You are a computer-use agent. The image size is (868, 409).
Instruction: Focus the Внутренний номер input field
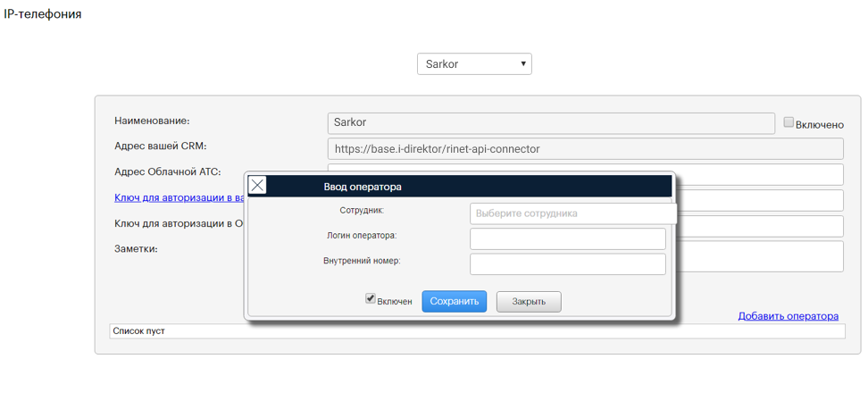tap(567, 263)
